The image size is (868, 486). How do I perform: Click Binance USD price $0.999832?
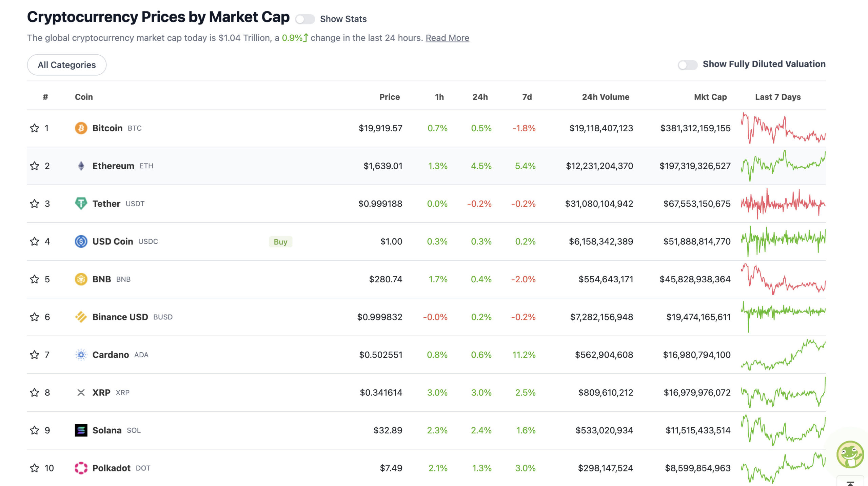(x=380, y=317)
